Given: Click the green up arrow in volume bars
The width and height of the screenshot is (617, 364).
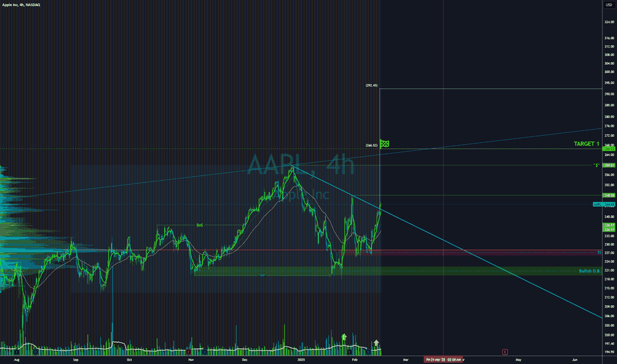Looking at the screenshot, I should pos(344,337).
